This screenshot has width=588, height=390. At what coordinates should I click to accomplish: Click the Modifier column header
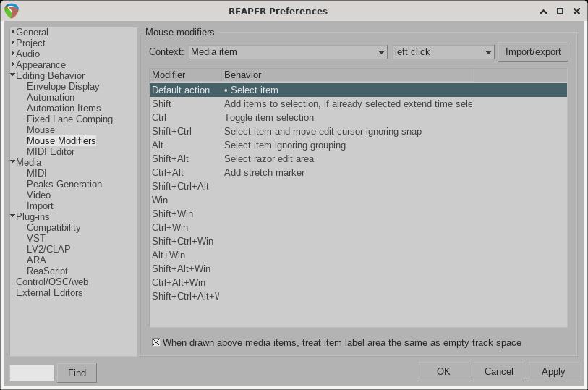point(185,75)
